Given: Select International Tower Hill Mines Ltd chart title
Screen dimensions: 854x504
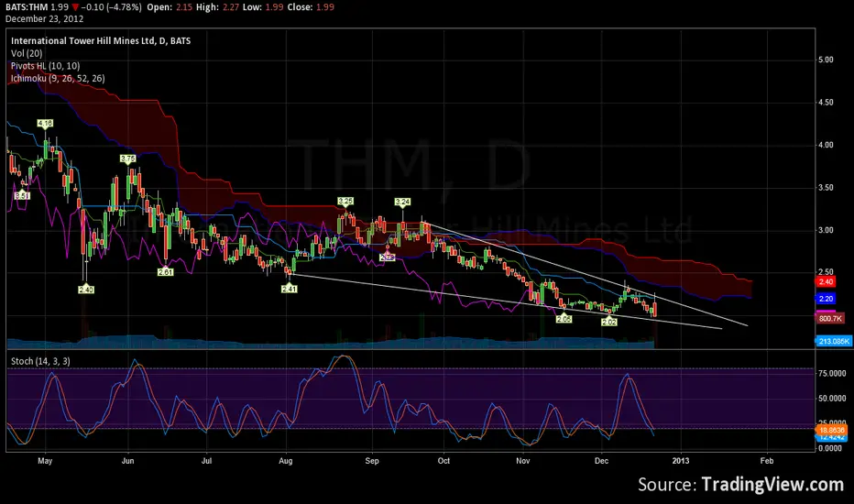Looking at the screenshot, I should 101,41.
